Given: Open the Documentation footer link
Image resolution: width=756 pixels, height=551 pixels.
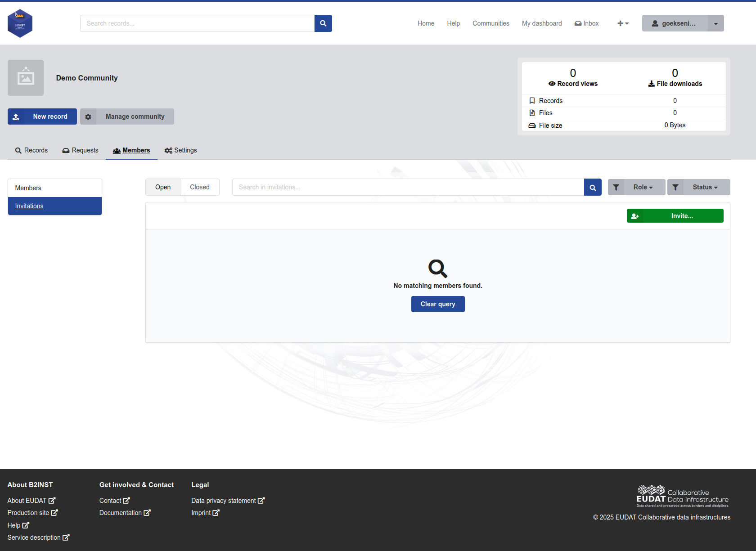Looking at the screenshot, I should click(125, 513).
